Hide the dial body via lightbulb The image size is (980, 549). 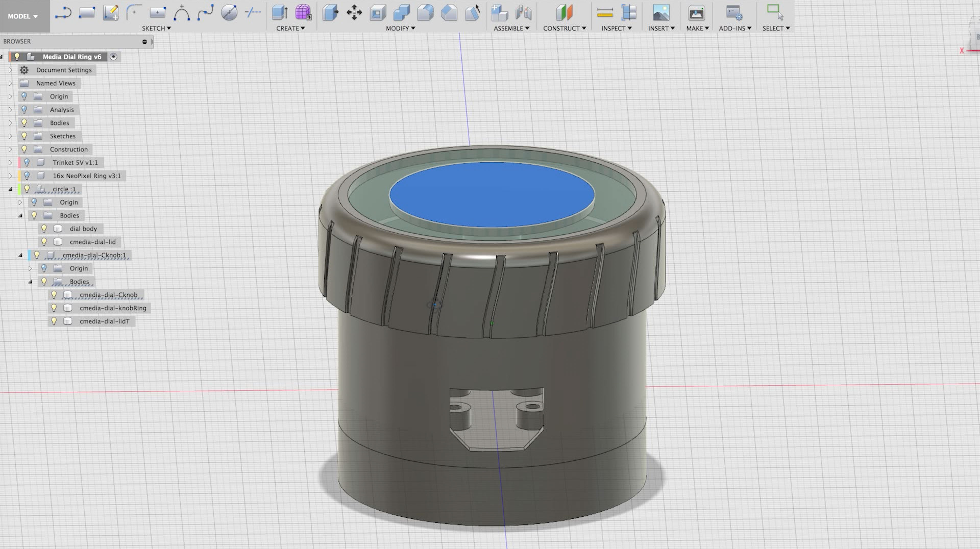pyautogui.click(x=44, y=229)
